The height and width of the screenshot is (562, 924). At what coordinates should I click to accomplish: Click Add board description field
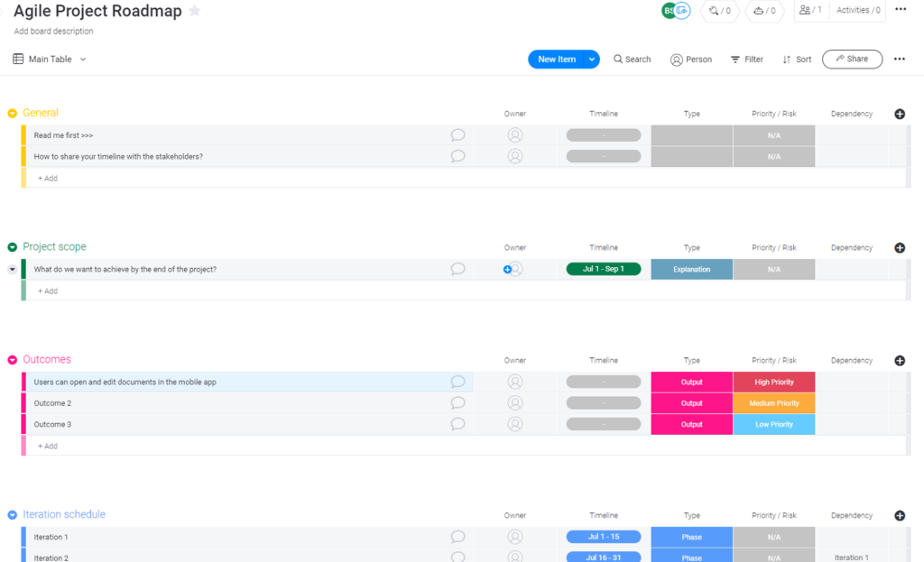click(x=54, y=30)
